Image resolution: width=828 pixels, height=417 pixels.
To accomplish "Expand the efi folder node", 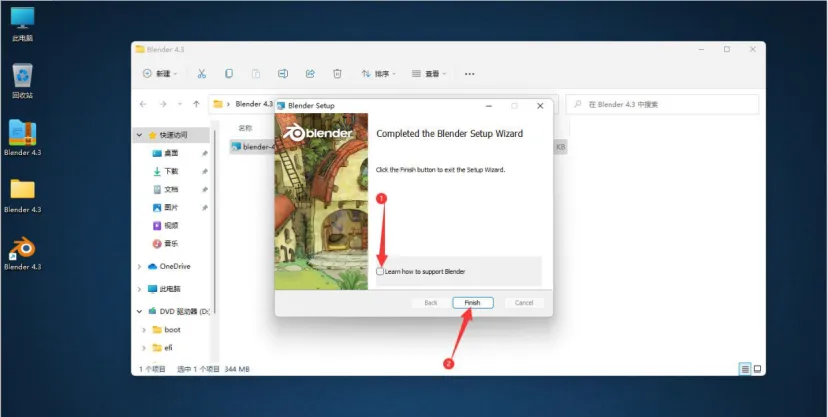I will 144,348.
